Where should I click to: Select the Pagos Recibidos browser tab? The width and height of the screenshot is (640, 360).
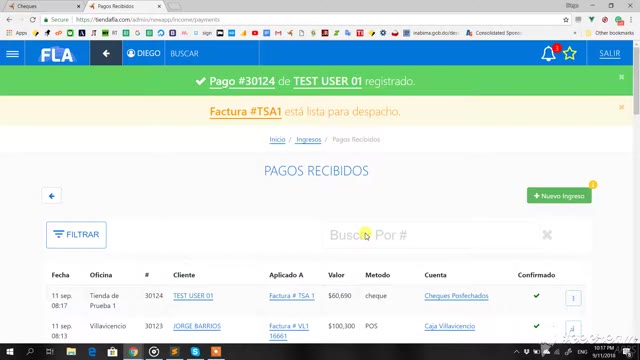[x=124, y=6]
